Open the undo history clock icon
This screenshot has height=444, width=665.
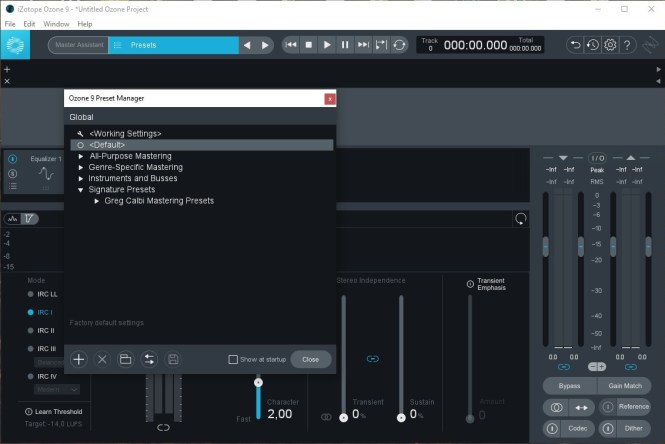(592, 45)
